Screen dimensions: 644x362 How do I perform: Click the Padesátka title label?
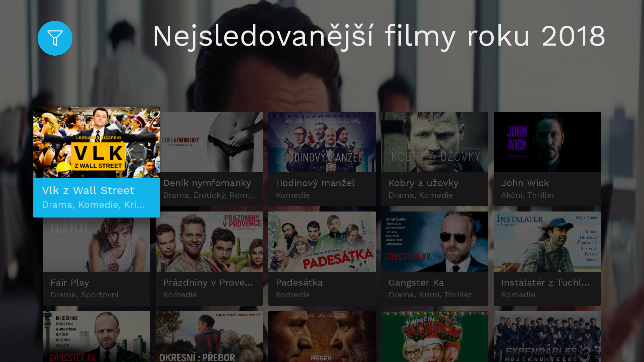299,283
